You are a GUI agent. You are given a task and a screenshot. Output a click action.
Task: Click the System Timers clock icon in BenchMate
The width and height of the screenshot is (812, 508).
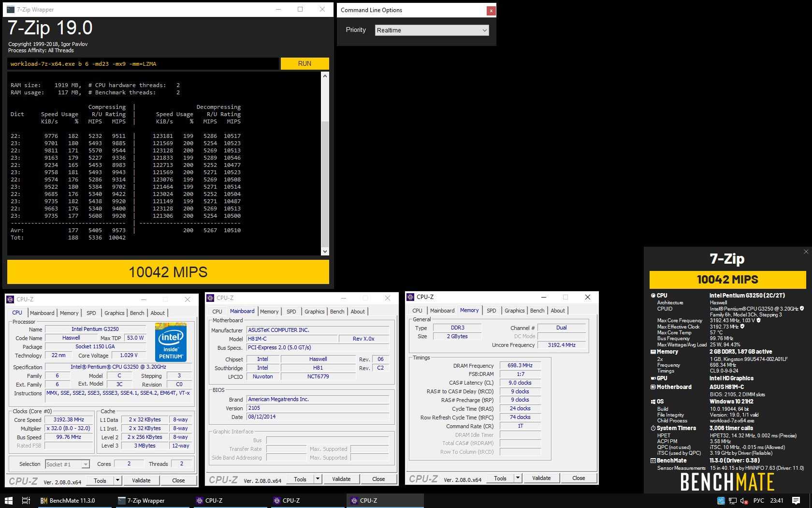tap(653, 428)
